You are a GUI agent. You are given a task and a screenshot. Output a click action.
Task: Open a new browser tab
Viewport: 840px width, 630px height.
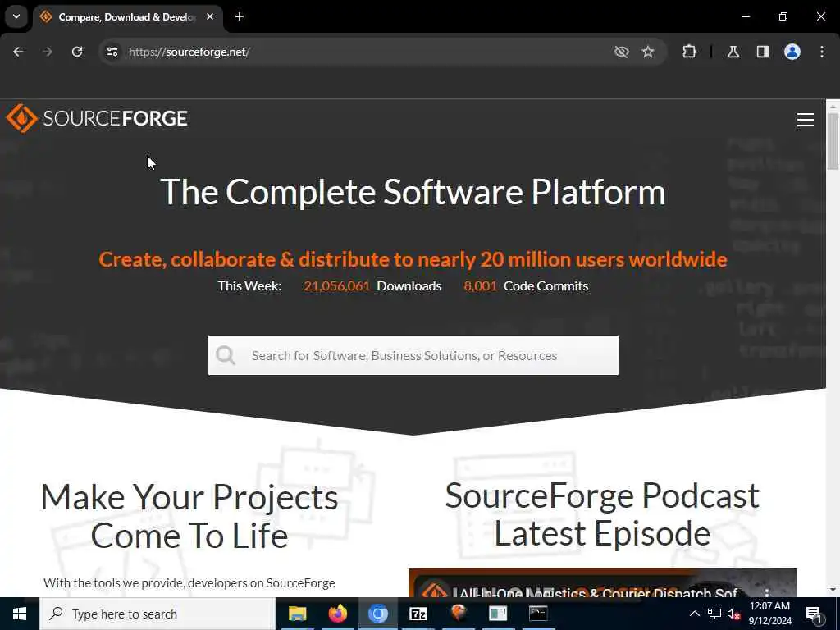click(x=240, y=16)
